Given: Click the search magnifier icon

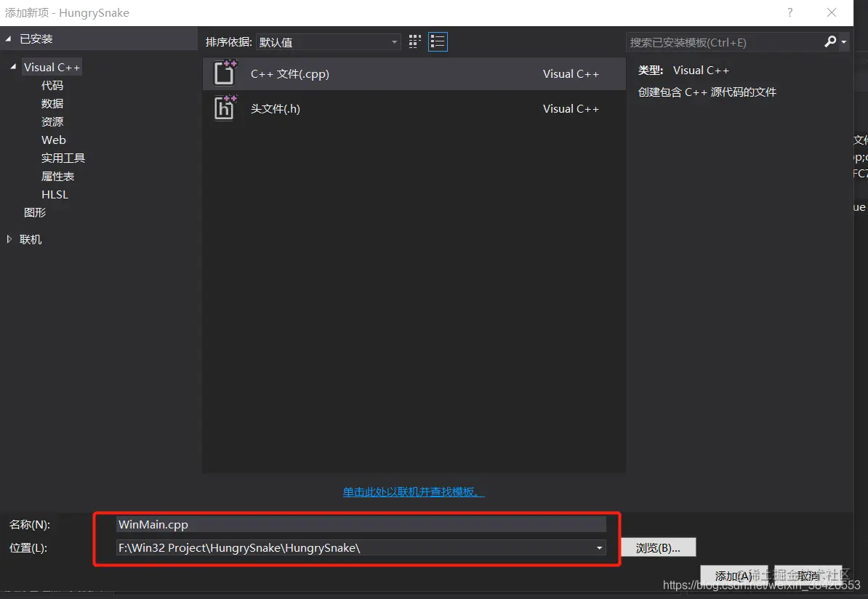Looking at the screenshot, I should coord(830,41).
